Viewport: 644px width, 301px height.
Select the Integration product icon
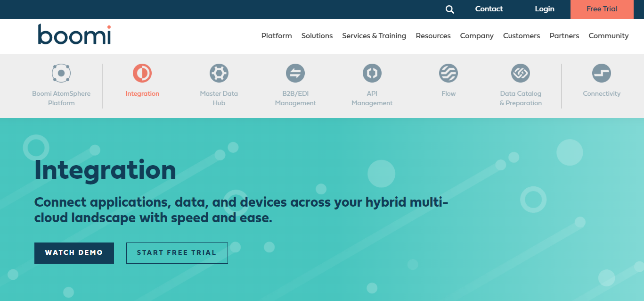tap(142, 73)
